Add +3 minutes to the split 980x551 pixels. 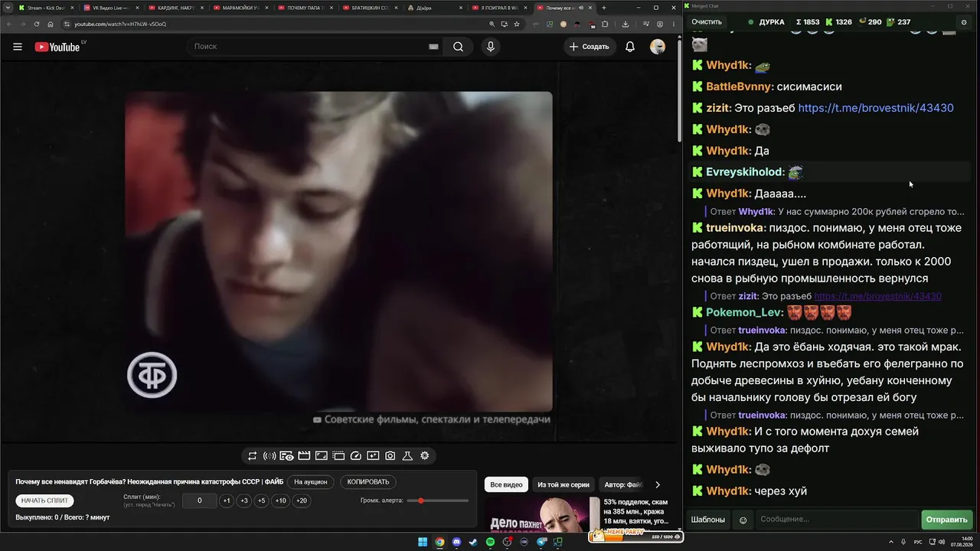coord(244,500)
